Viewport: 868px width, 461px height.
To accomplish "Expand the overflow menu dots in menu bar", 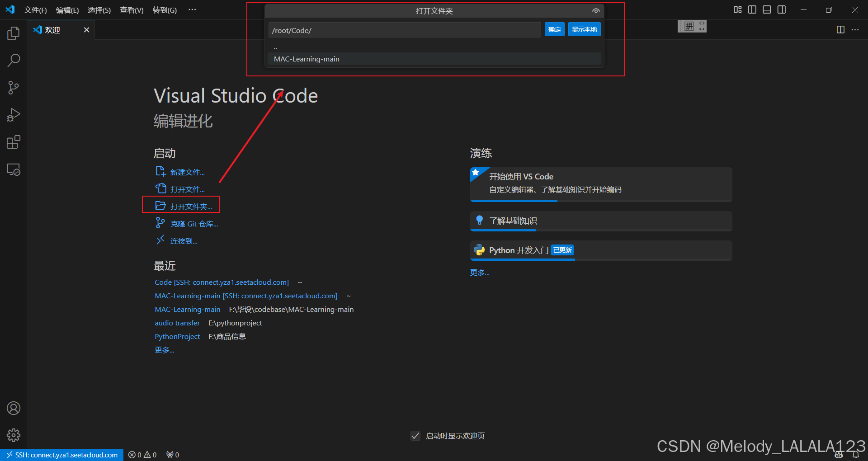I will [x=192, y=9].
